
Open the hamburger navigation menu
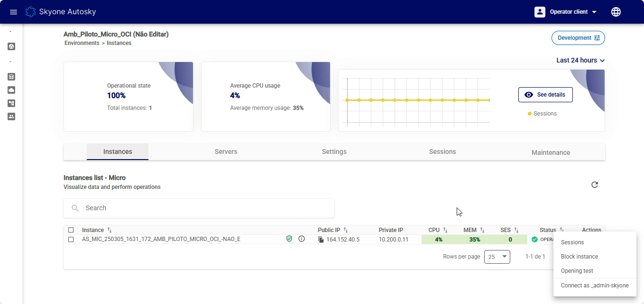pos(13,12)
